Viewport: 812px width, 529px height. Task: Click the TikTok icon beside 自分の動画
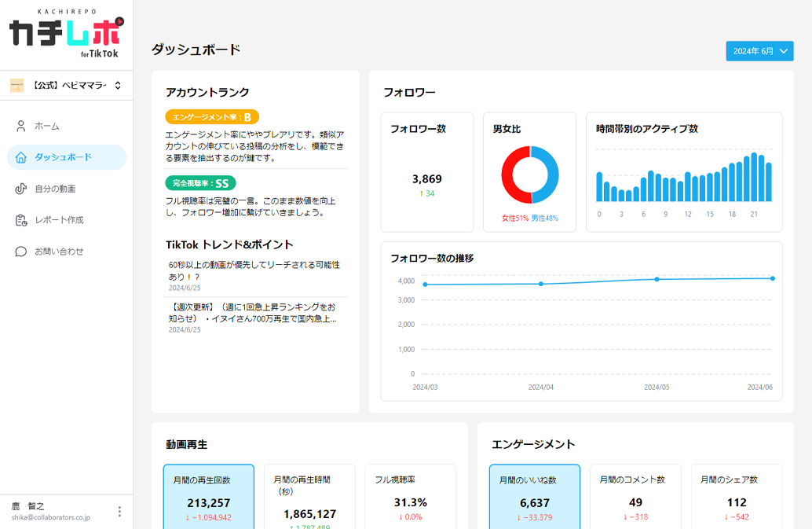(21, 189)
